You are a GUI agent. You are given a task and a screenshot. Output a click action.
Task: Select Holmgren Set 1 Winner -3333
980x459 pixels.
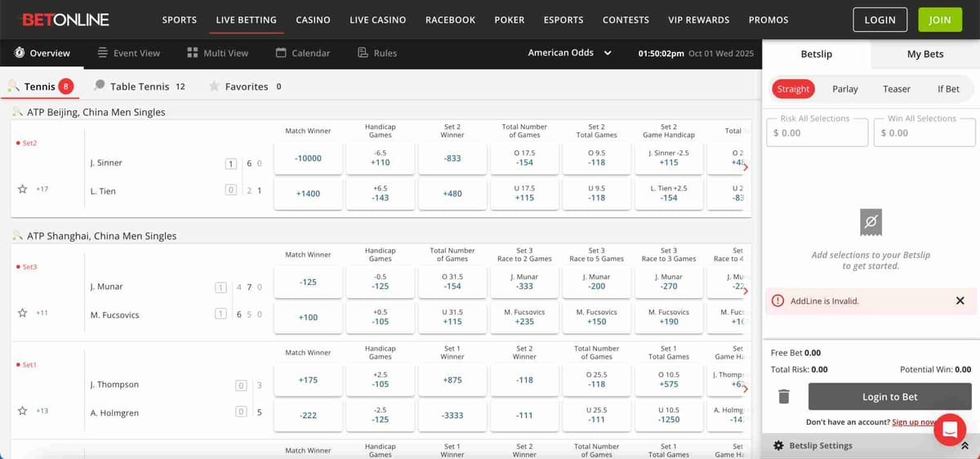pos(452,416)
